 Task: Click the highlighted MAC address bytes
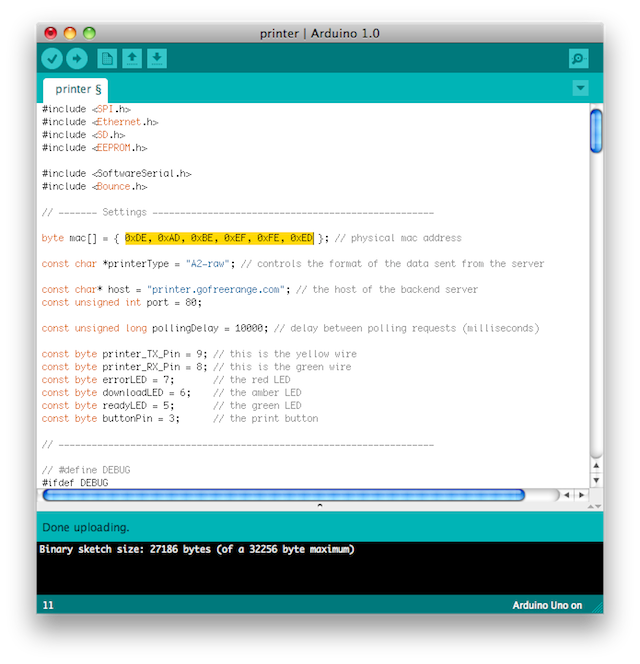[x=219, y=238]
